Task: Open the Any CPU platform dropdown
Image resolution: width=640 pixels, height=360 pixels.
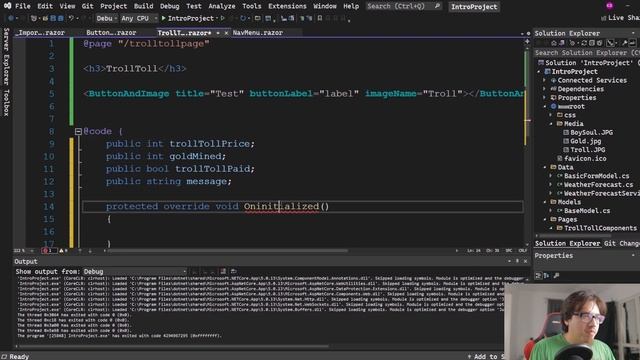Action: click(139, 18)
